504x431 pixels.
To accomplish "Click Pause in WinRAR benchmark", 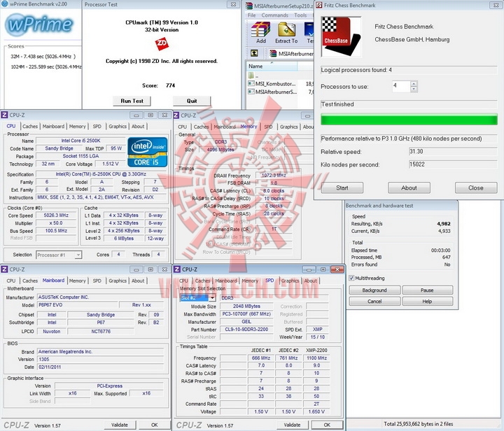I will coord(427,290).
